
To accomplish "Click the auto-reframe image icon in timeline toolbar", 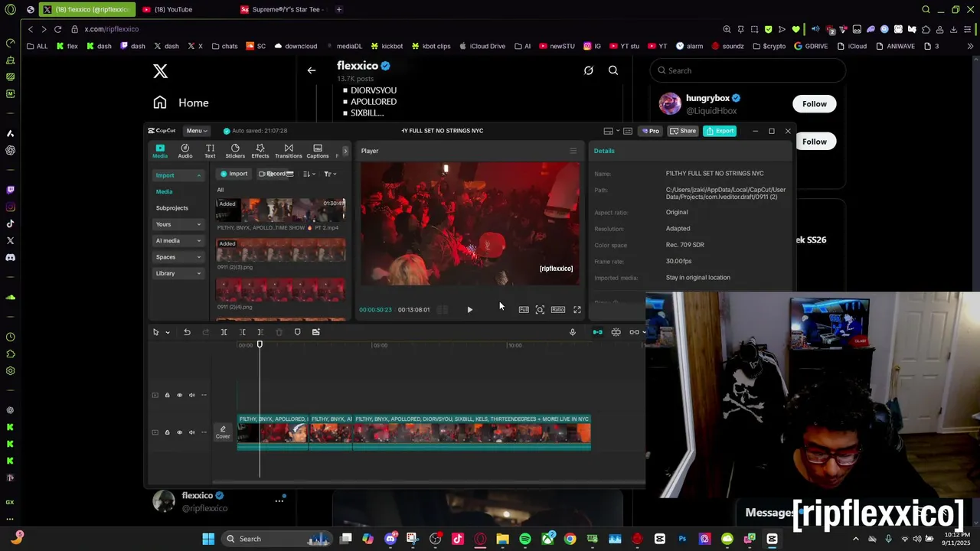I will pos(316,332).
